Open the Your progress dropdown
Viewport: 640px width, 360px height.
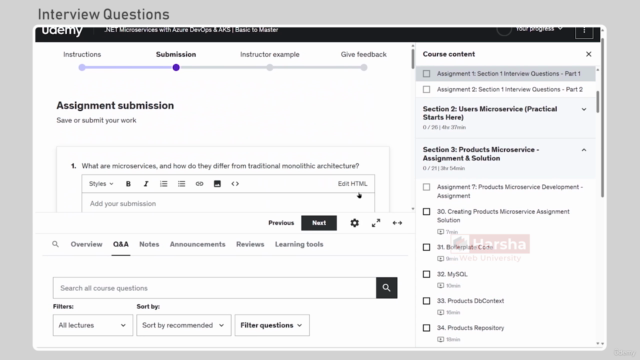click(x=539, y=29)
